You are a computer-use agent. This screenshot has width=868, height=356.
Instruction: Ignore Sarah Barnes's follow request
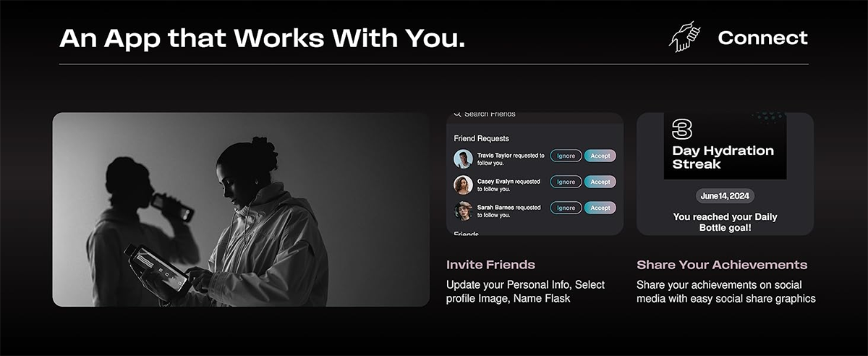tap(566, 208)
